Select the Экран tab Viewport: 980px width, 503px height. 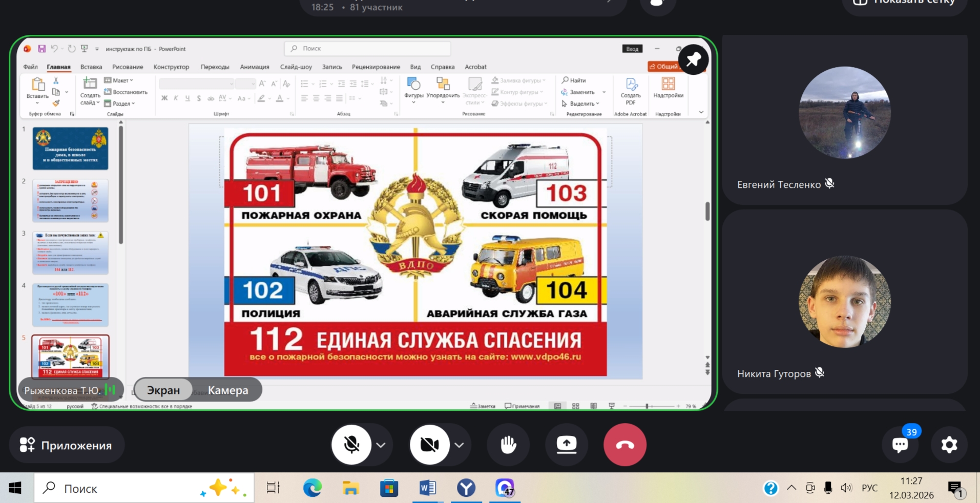pos(163,390)
